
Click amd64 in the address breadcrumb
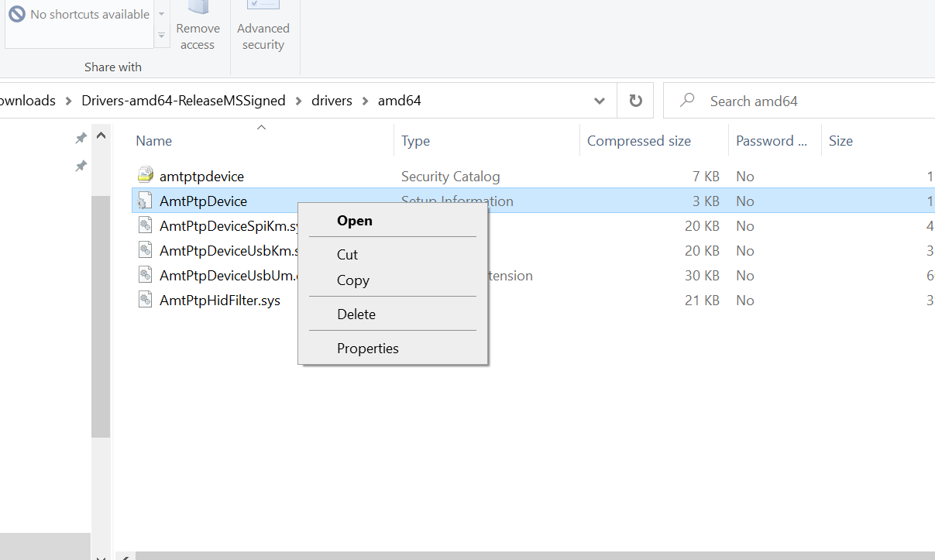coord(400,101)
